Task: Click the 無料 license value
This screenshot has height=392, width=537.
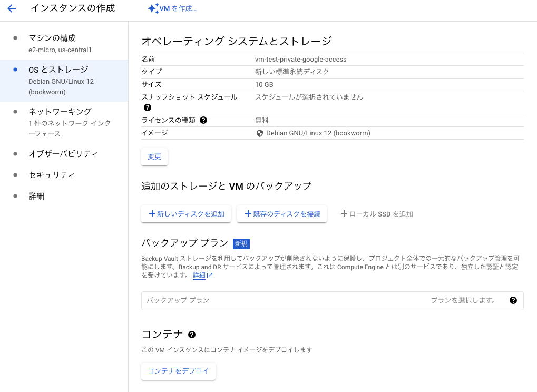Action: [x=262, y=120]
